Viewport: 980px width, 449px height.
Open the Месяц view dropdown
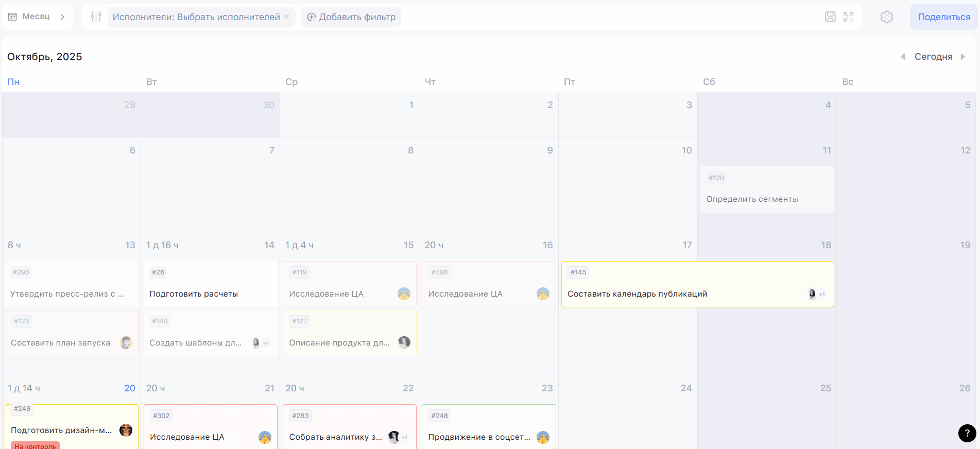(x=37, y=17)
